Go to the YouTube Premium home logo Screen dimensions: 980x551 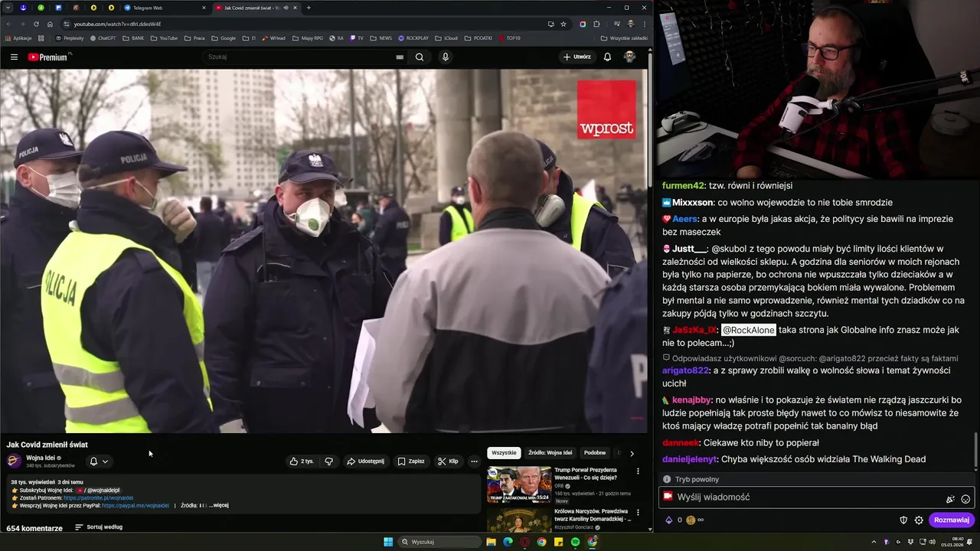click(48, 57)
